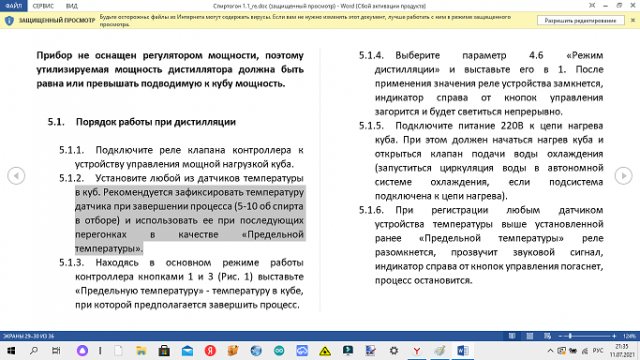Open Task View in taskbar
640x360 pixels.
pyautogui.click(x=56, y=351)
